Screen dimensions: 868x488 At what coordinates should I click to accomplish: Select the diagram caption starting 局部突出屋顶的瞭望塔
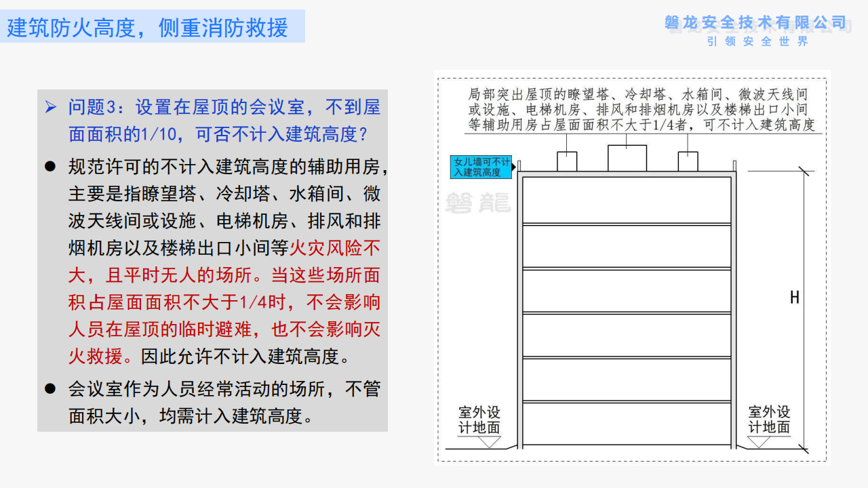641,110
